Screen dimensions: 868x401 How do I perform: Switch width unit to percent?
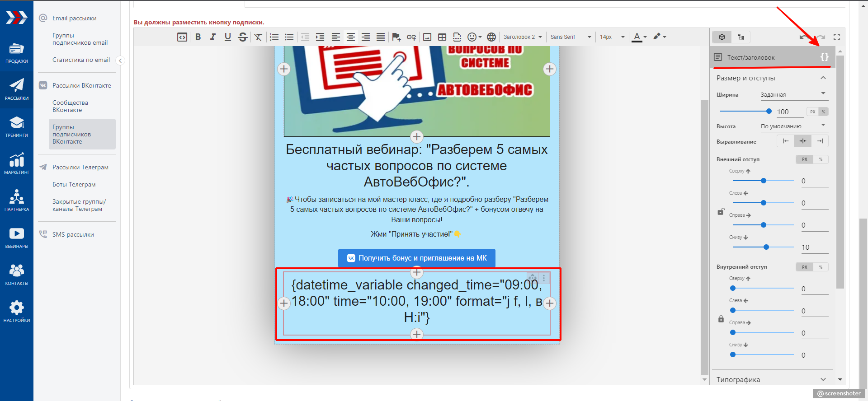click(x=823, y=112)
